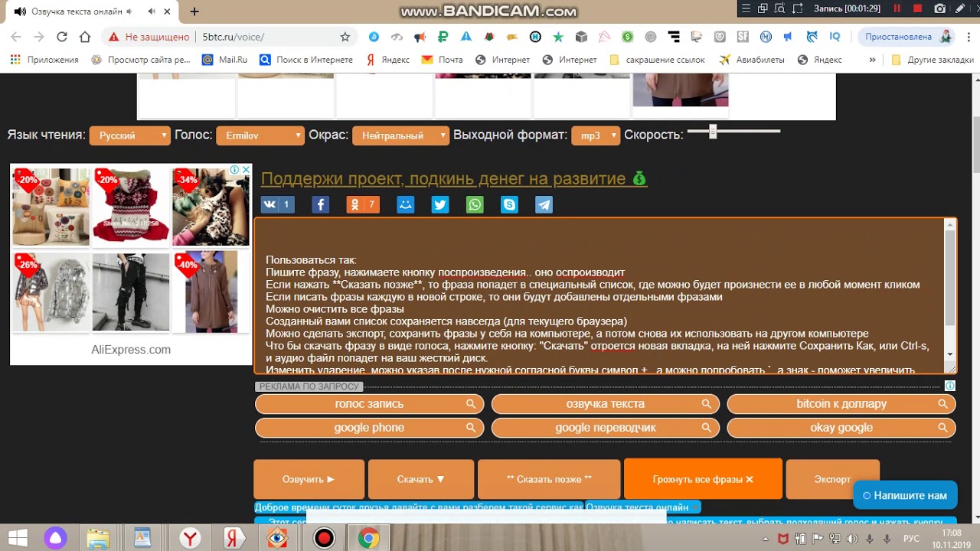Open Напишите нам chat widget
Image resolution: width=980 pixels, height=551 pixels.
pos(905,495)
